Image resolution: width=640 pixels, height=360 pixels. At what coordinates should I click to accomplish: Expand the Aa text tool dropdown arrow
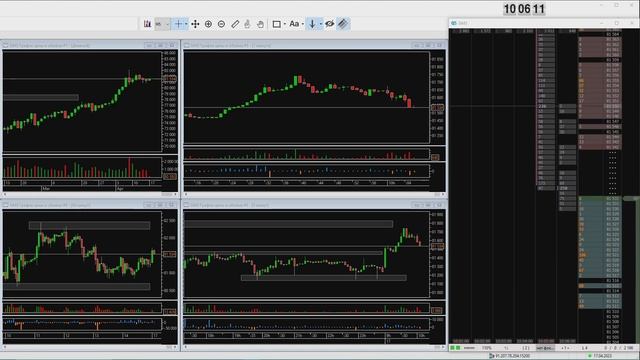(x=302, y=24)
